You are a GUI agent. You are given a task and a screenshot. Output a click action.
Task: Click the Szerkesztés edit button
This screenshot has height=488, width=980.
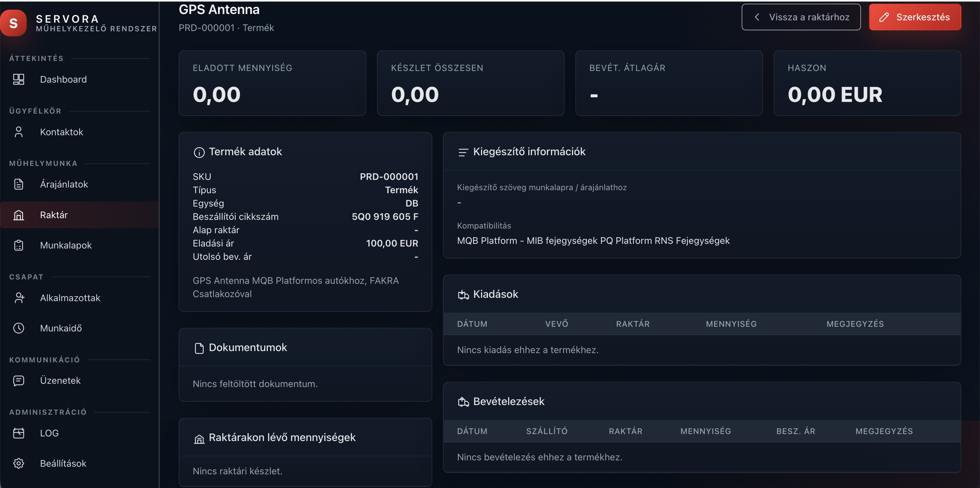915,17
